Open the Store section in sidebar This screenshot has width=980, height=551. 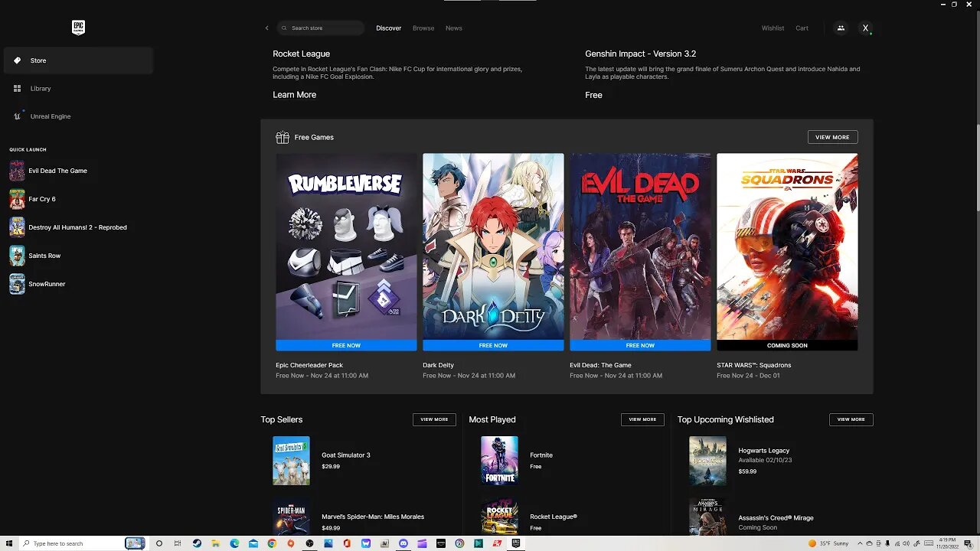78,60
